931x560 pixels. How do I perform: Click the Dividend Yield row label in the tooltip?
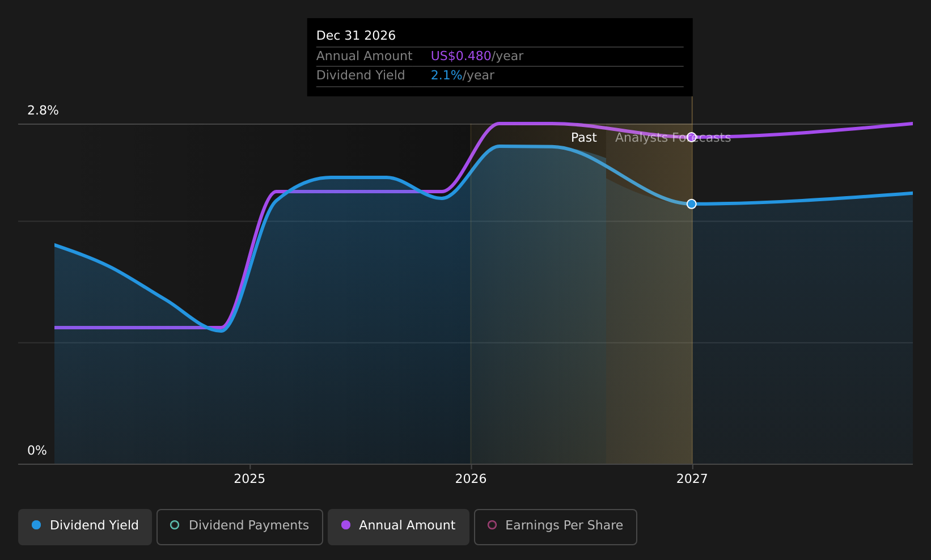tap(361, 75)
